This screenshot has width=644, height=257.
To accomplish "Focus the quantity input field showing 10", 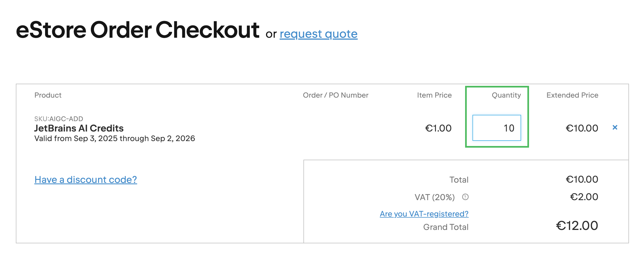I will pyautogui.click(x=497, y=128).
